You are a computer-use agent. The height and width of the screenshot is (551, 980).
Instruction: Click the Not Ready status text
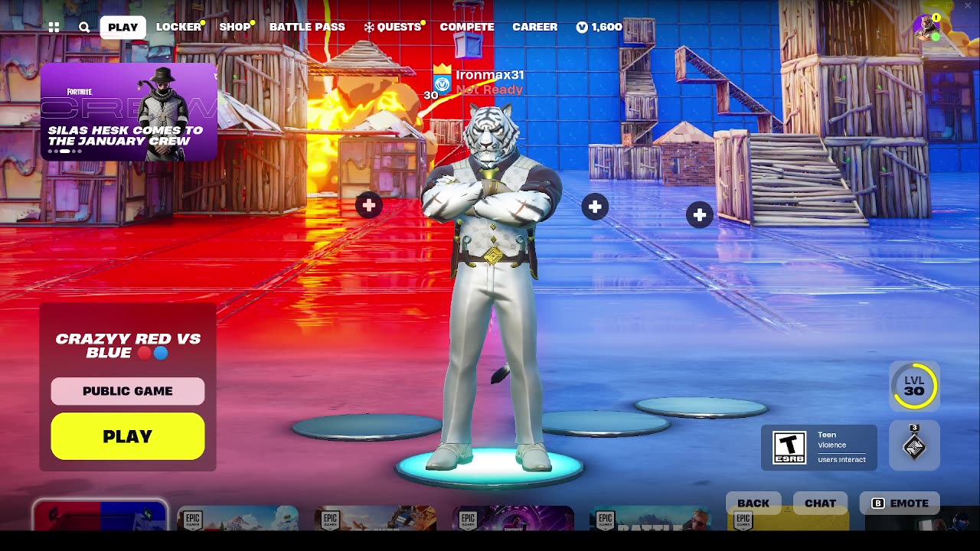pyautogui.click(x=489, y=90)
